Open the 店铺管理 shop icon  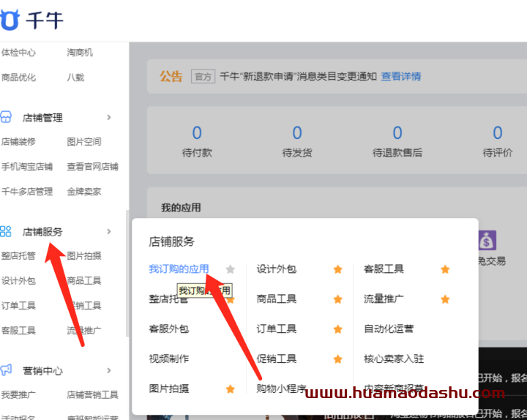(6, 117)
